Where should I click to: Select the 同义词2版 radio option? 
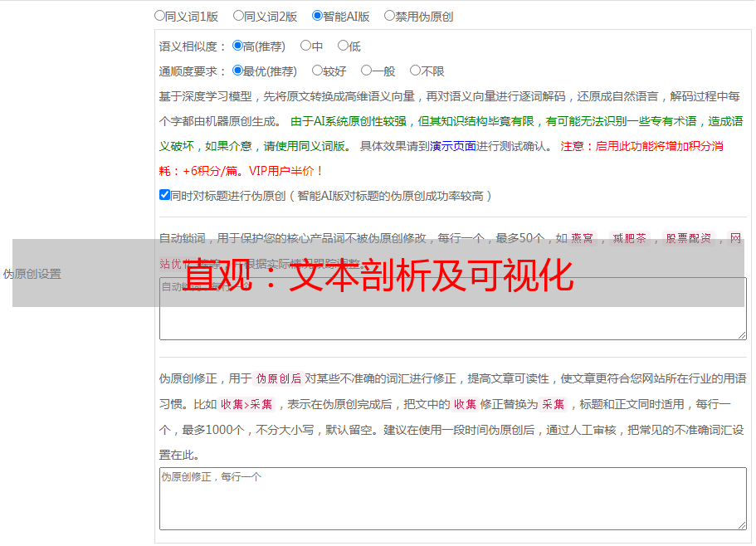click(x=238, y=15)
